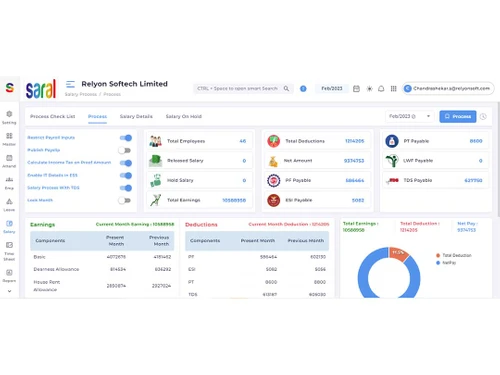The height and width of the screenshot is (375, 500).
Task: Click the Lock Month link
Action: pyautogui.click(x=40, y=200)
